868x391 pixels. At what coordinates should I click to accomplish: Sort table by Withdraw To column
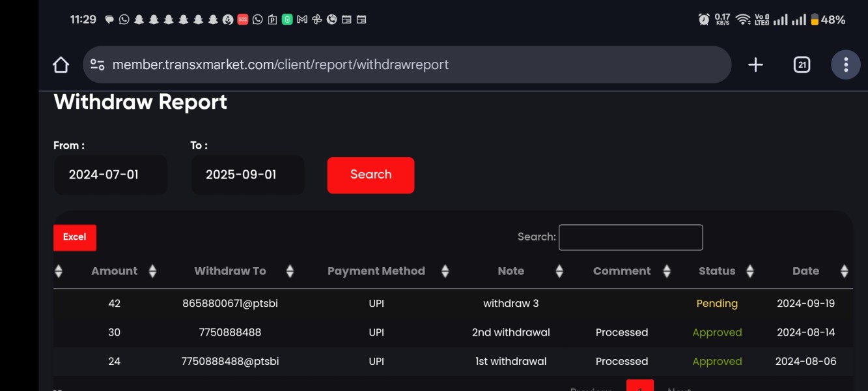click(x=230, y=271)
